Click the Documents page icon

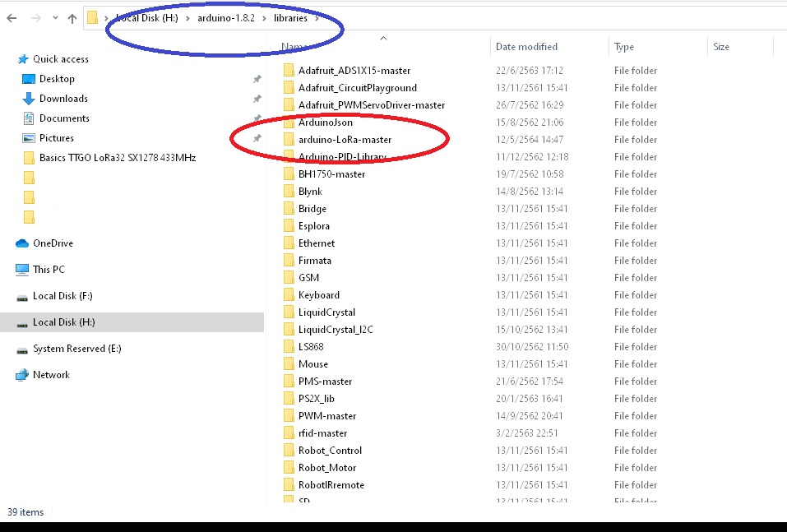tap(29, 118)
